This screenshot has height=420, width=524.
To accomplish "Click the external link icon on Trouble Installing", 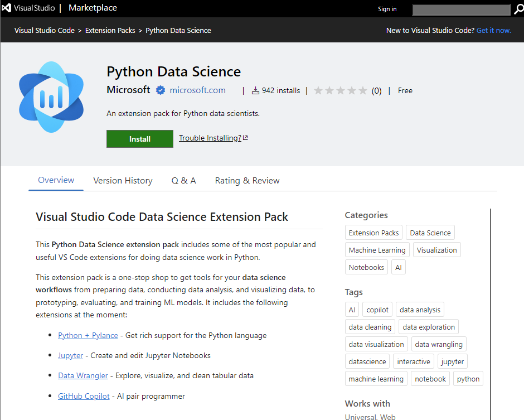I will pyautogui.click(x=245, y=137).
